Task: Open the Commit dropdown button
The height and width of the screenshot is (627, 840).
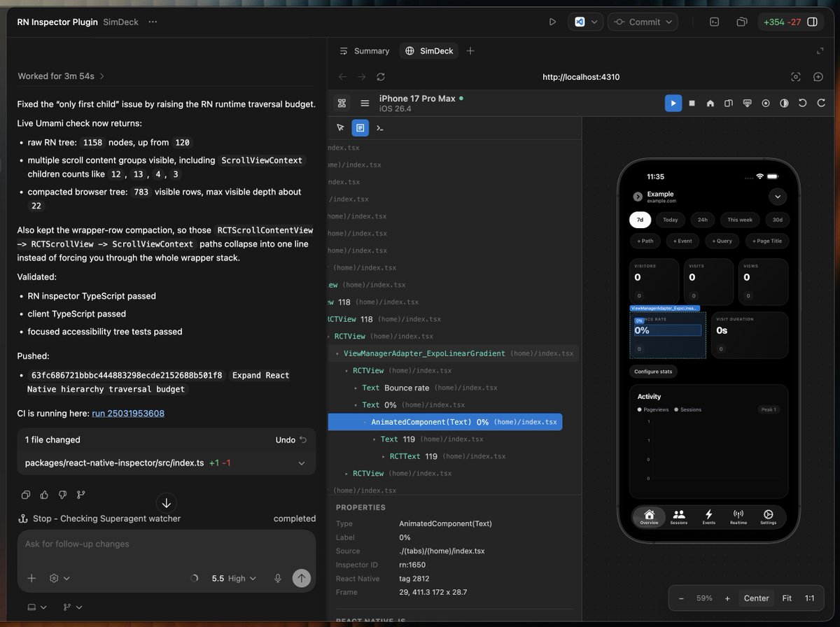Action: point(643,22)
